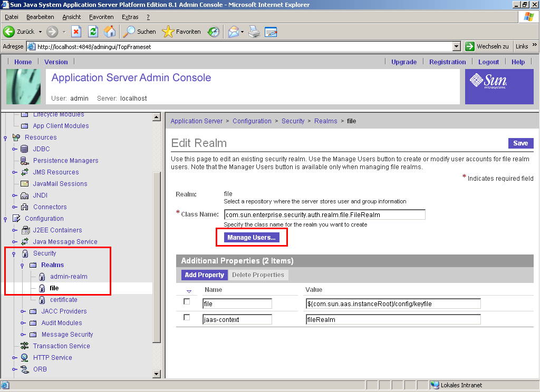Viewport: 540px width, 392px height.
Task: Click the history clock icon in toolbar
Action: pyautogui.click(x=214, y=32)
